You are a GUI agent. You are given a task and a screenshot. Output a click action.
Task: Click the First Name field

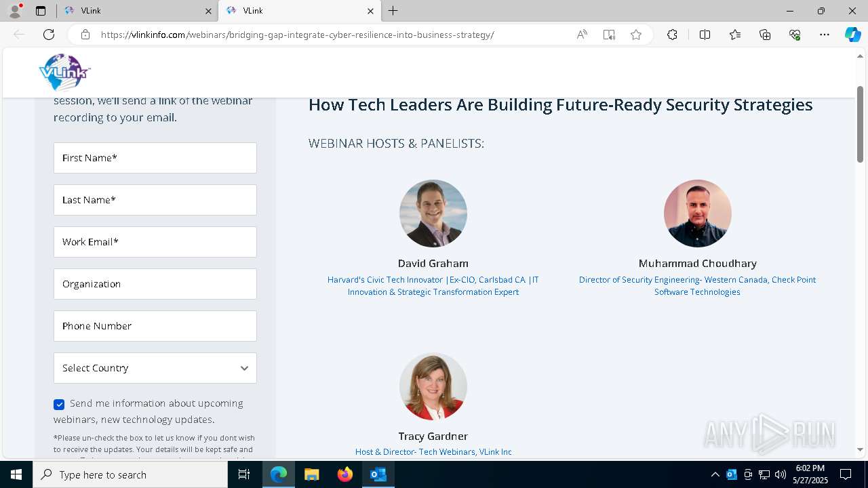[x=155, y=158]
